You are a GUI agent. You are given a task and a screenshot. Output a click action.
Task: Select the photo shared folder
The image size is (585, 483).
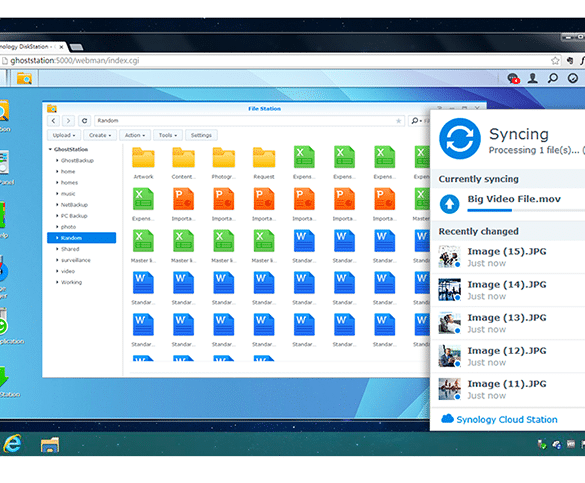point(68,227)
